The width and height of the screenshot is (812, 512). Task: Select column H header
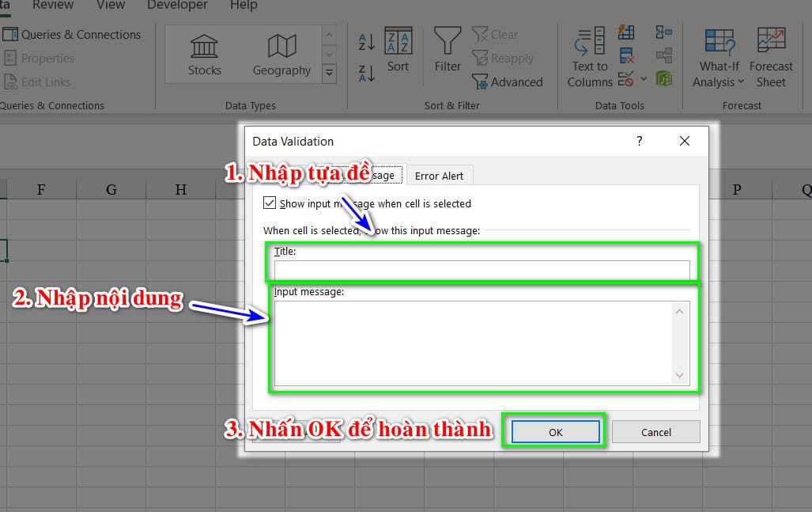[180, 190]
